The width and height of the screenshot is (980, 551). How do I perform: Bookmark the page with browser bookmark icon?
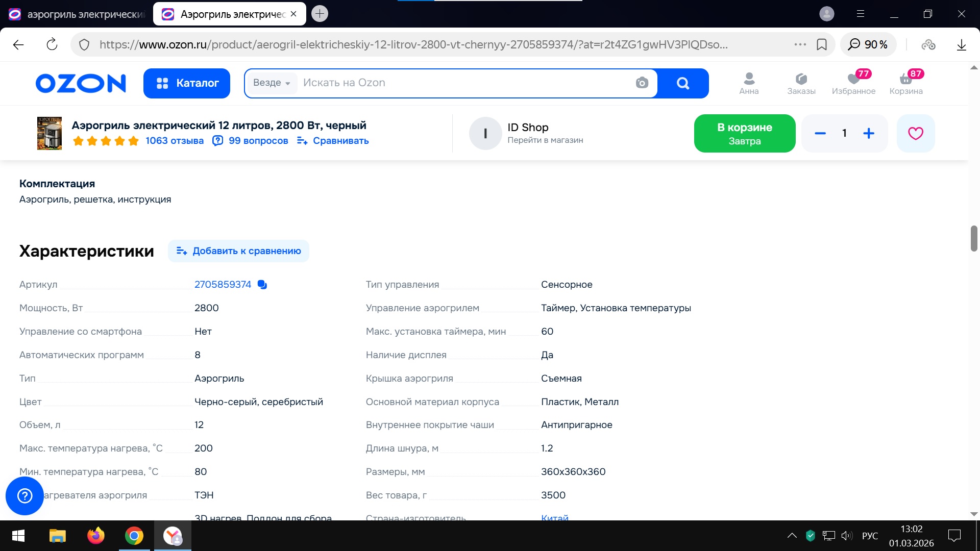point(822,45)
